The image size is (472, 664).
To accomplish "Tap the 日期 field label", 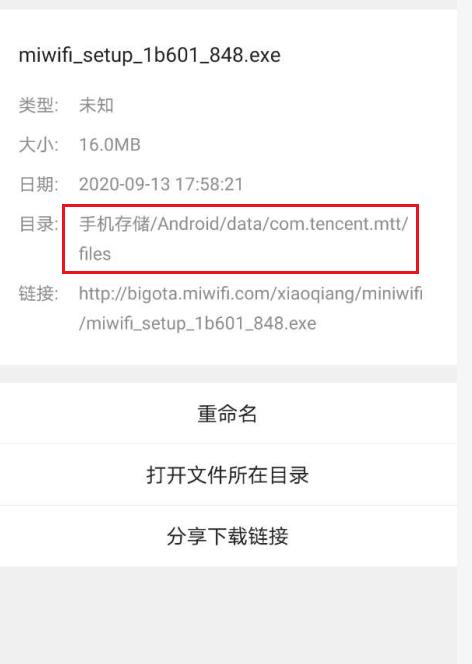I will (39, 184).
